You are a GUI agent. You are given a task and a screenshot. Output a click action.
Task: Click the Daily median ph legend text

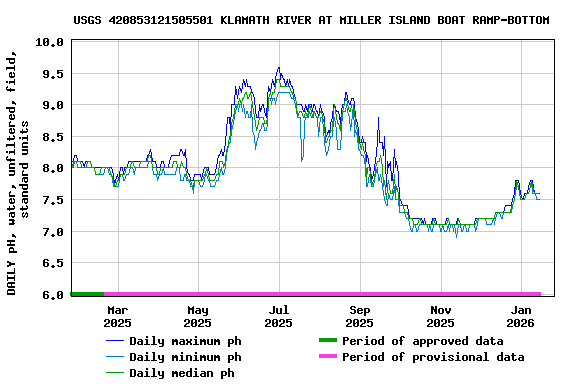182,373
